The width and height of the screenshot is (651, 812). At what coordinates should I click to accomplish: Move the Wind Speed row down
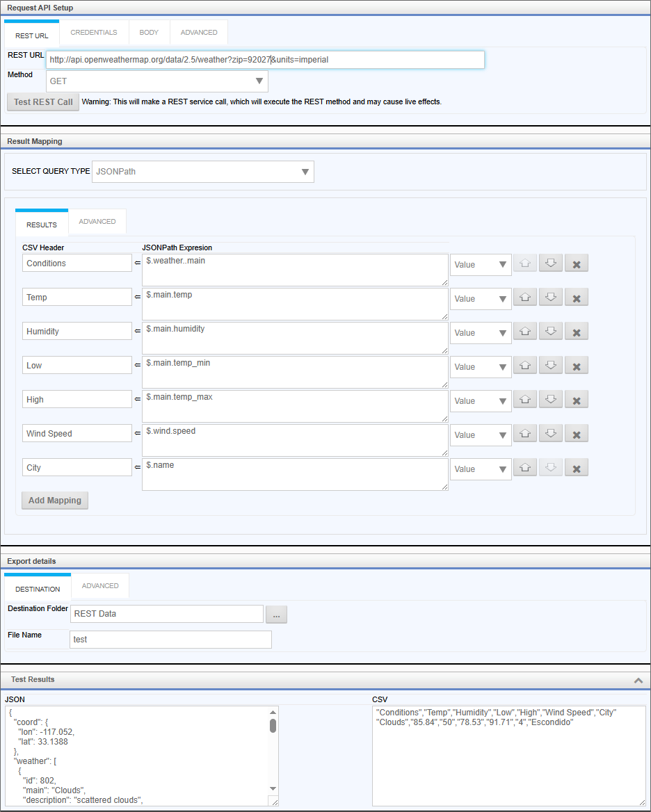click(551, 434)
